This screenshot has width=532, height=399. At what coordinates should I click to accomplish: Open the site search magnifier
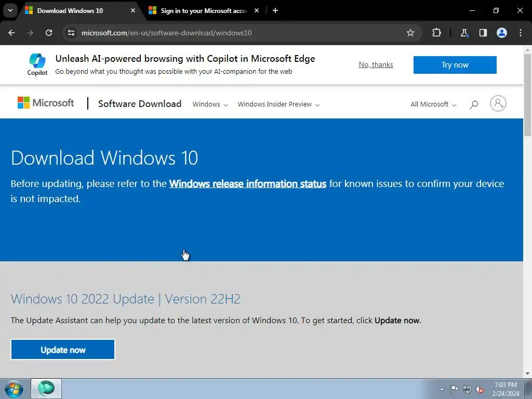pyautogui.click(x=474, y=104)
